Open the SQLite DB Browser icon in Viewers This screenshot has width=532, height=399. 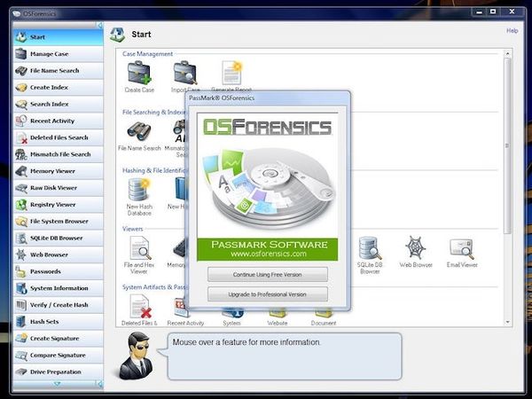click(370, 248)
